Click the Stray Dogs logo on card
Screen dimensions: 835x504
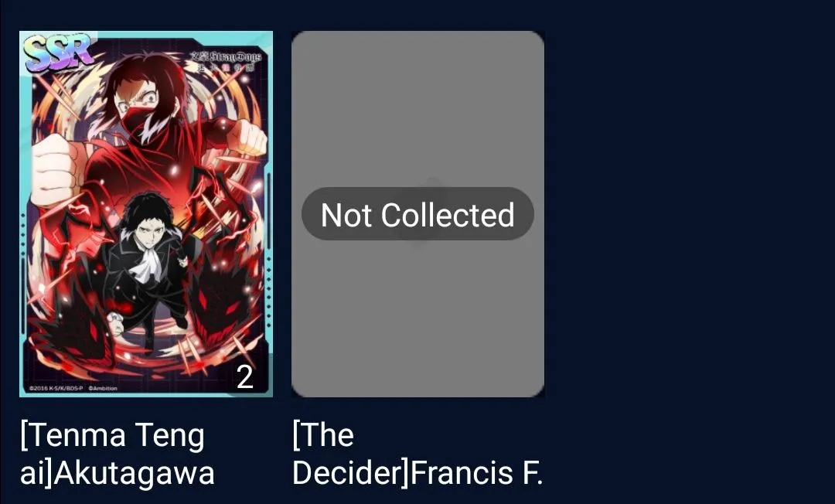tap(226, 60)
